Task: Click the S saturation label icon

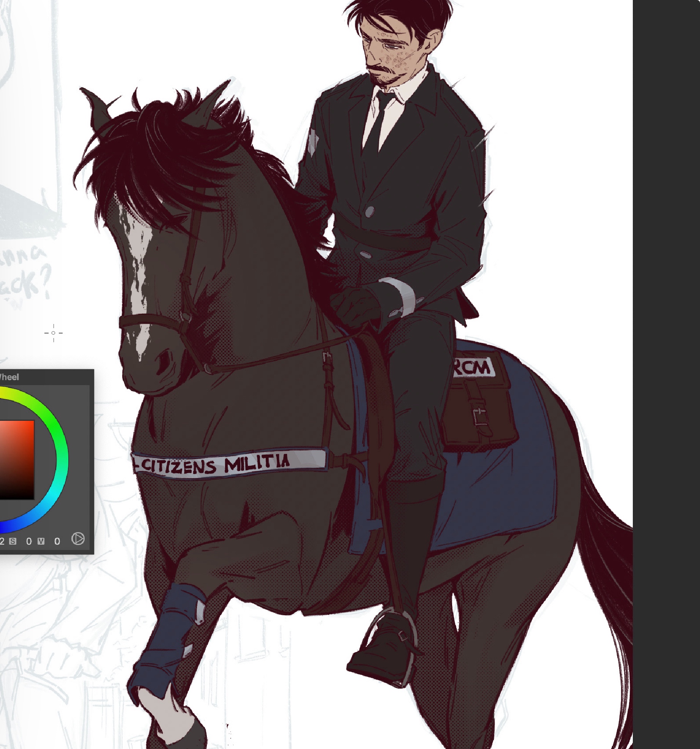Action: (x=13, y=541)
